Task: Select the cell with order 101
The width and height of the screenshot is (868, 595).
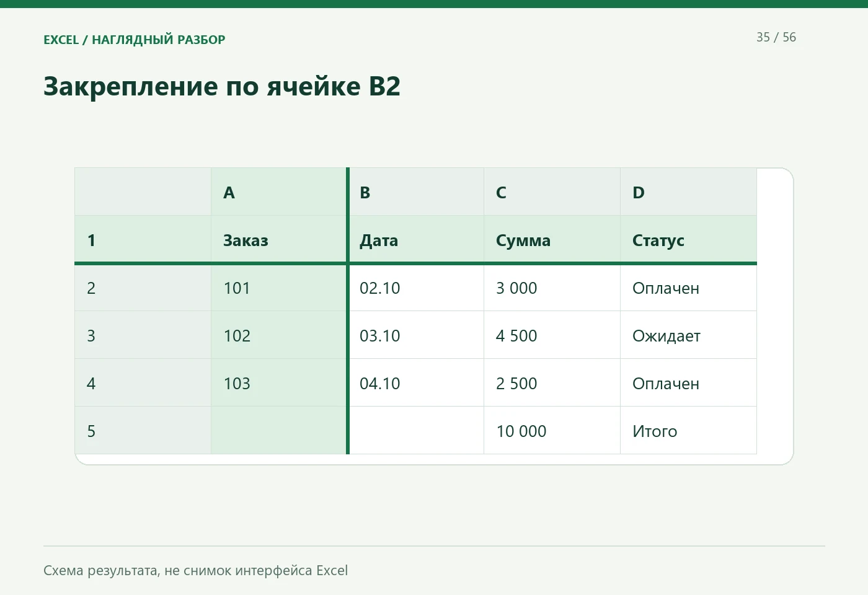Action: click(279, 288)
